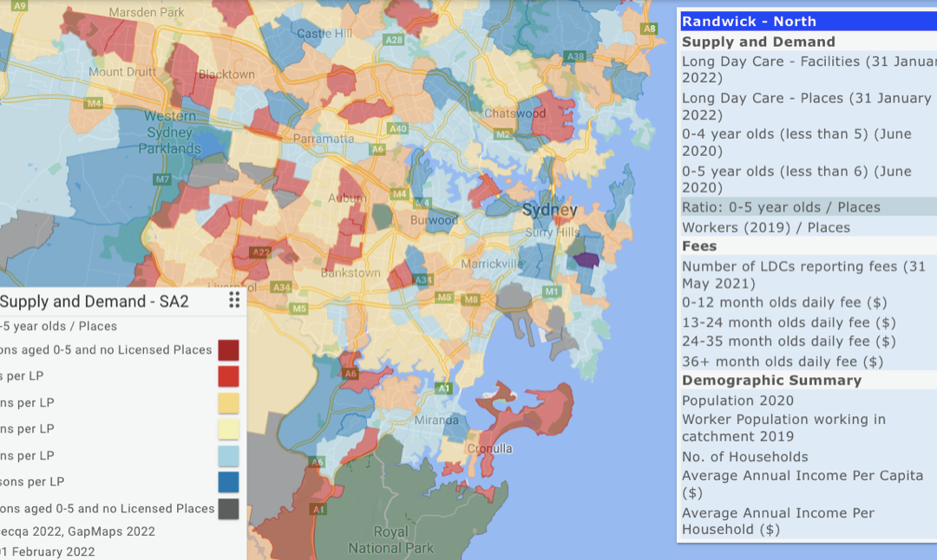The image size is (937, 560).
Task: Click the A22 road shield marker
Action: 260,252
